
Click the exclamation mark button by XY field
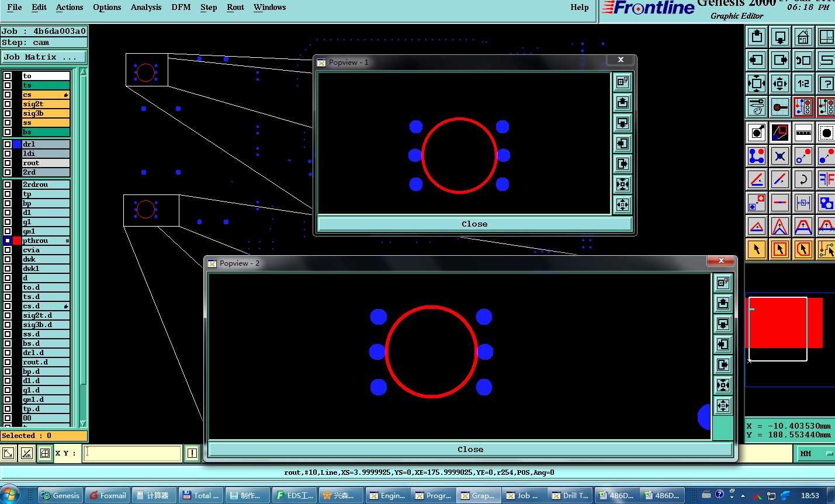pyautogui.click(x=192, y=453)
